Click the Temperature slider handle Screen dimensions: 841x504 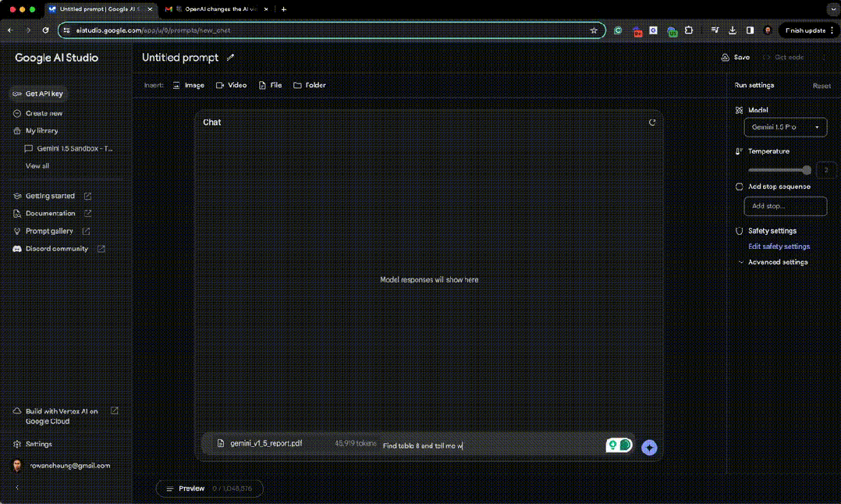[x=807, y=170]
